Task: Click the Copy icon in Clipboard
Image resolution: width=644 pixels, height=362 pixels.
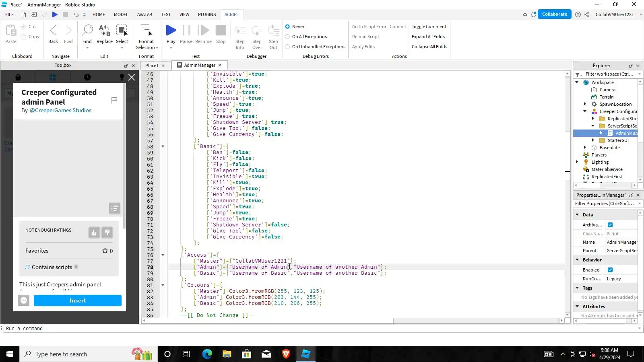Action: 23,37
